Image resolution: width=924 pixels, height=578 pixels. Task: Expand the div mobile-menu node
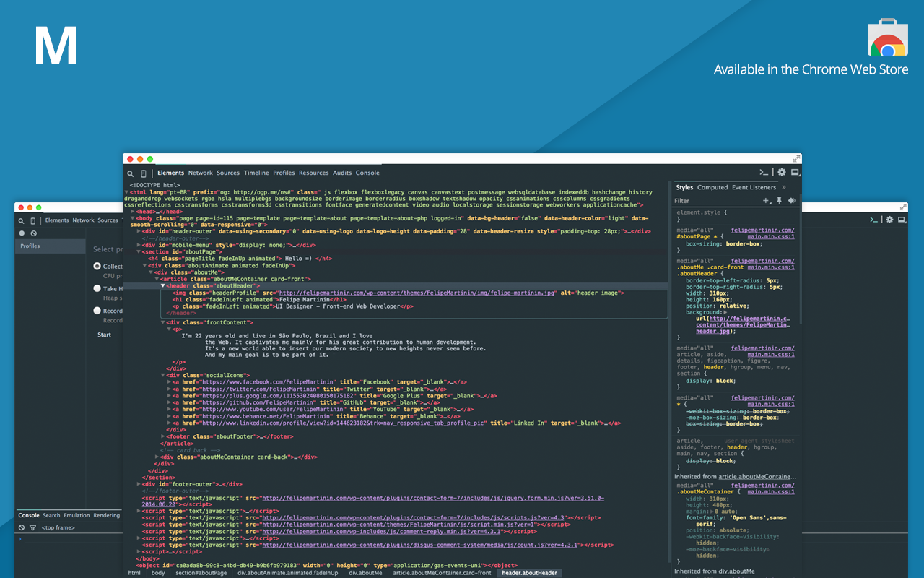click(139, 246)
